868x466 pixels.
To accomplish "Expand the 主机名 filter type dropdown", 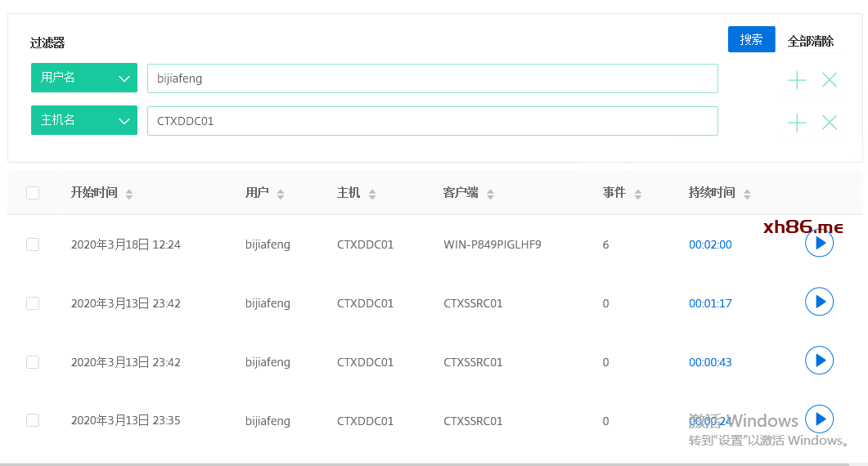I will click(84, 120).
